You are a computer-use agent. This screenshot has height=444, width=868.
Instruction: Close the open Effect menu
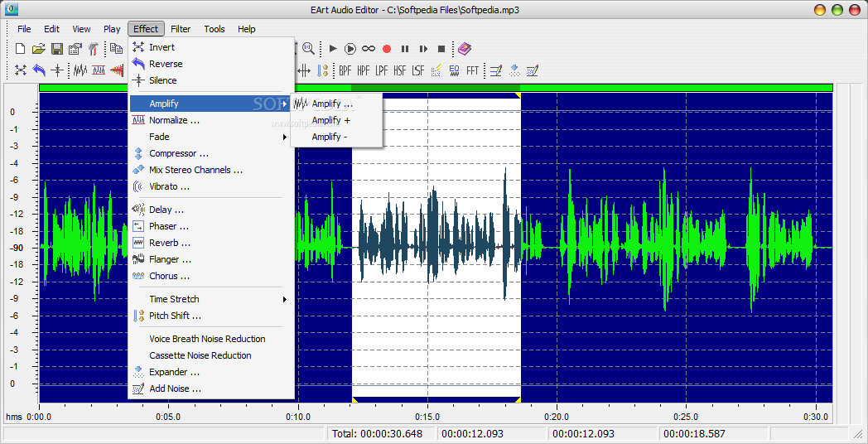[146, 29]
